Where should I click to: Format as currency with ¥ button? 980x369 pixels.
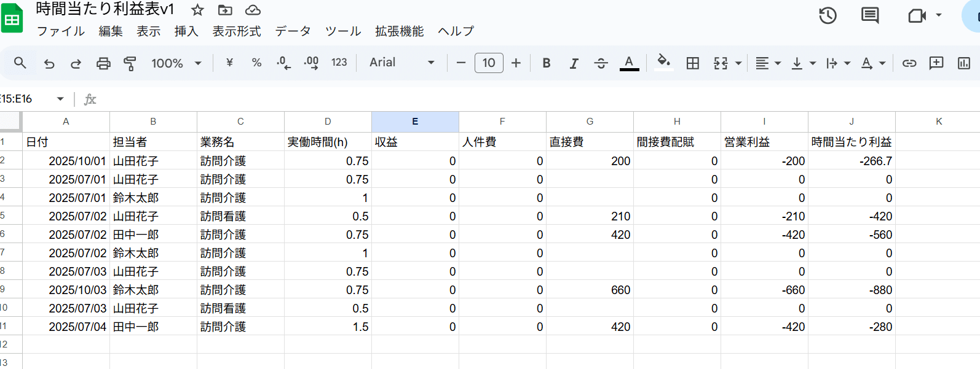(x=229, y=63)
